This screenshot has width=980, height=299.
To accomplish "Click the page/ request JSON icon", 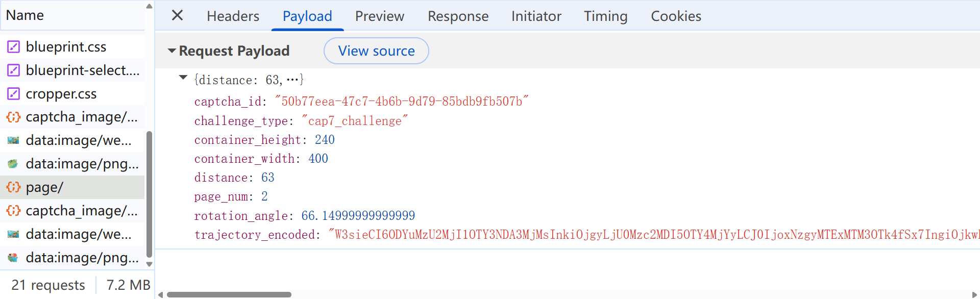I will tap(13, 187).
